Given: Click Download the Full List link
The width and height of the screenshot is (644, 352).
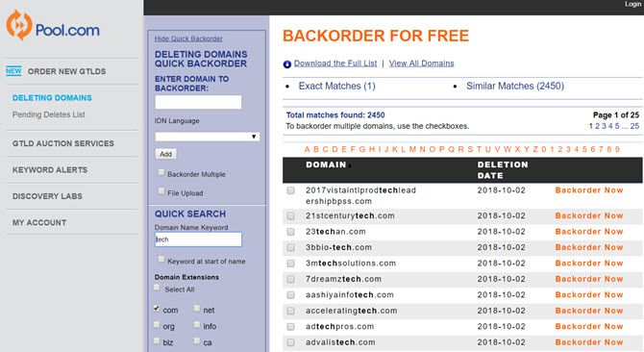Looking at the screenshot, I should click(x=335, y=63).
